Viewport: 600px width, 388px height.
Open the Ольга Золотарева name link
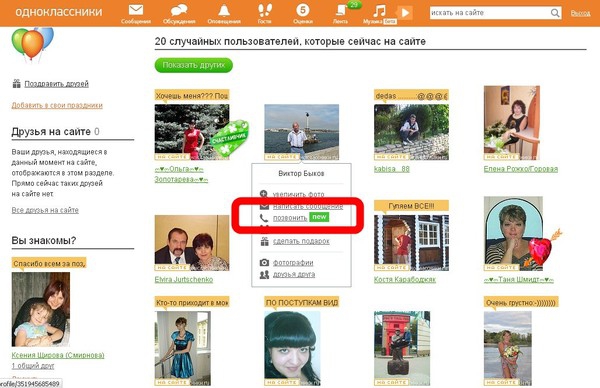(x=181, y=174)
